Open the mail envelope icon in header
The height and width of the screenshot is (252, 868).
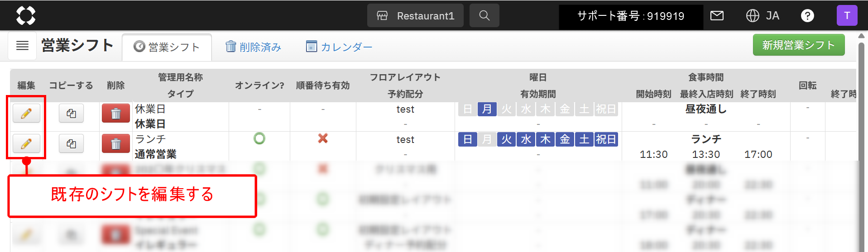point(717,16)
